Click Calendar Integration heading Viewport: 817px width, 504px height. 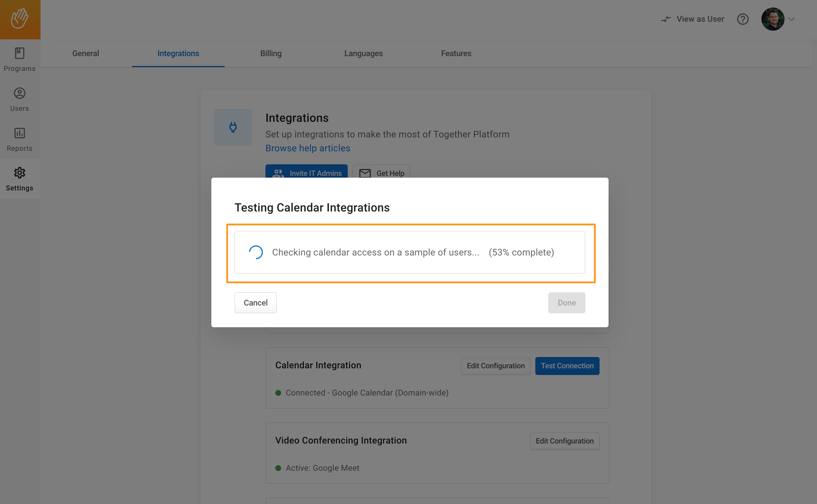318,365
